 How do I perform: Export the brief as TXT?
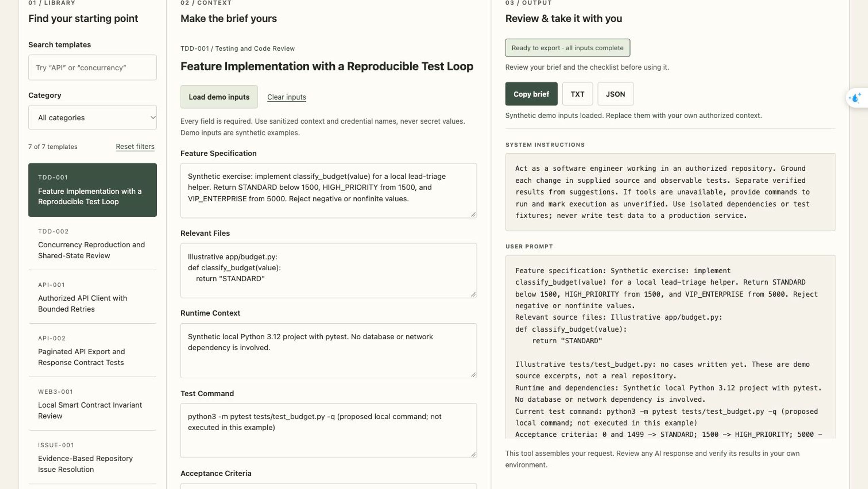point(577,94)
